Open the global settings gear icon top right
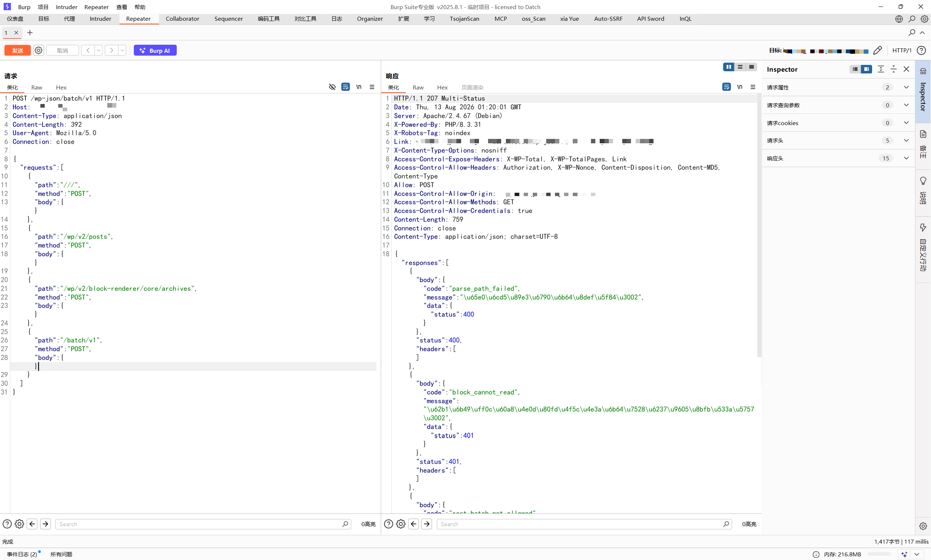Image resolution: width=931 pixels, height=560 pixels. [924, 19]
